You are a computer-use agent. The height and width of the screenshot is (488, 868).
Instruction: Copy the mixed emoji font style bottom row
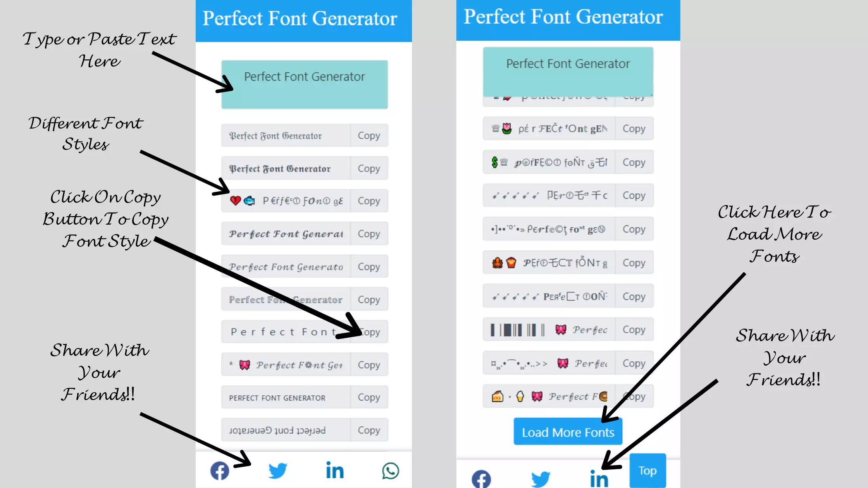(x=633, y=396)
